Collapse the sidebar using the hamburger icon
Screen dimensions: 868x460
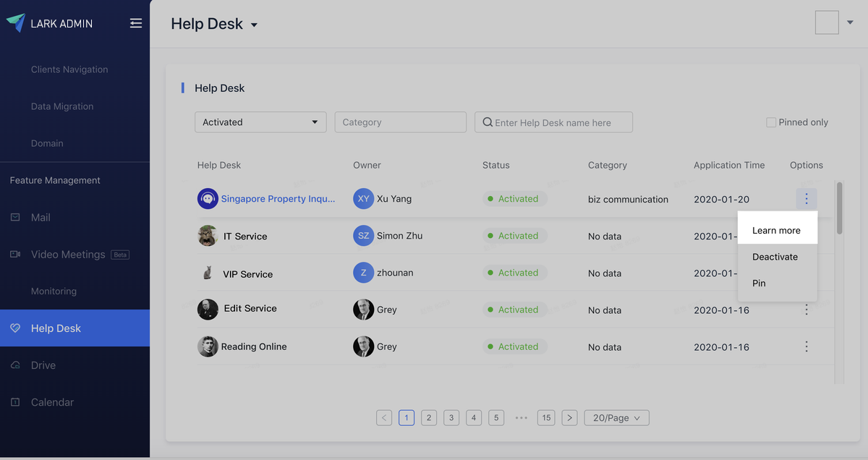click(136, 23)
